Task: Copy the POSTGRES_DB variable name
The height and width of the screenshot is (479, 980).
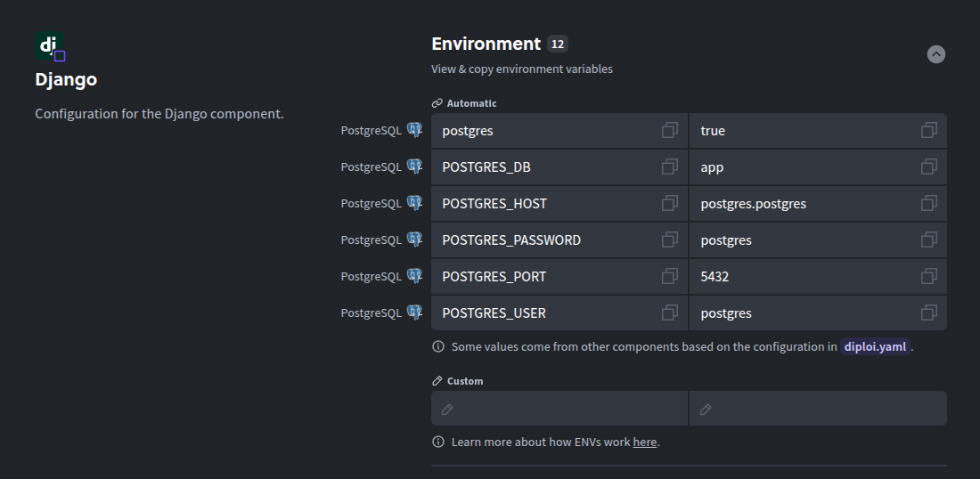Action: point(669,166)
